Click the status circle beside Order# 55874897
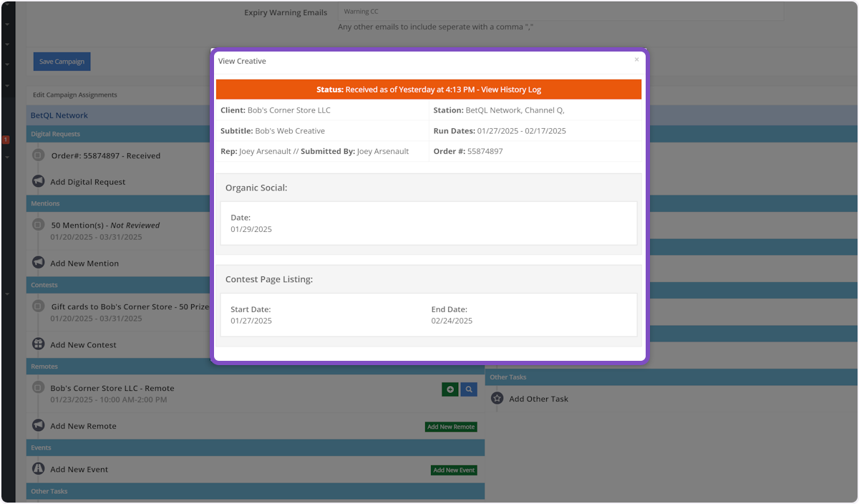The width and height of the screenshot is (859, 504). [x=39, y=155]
